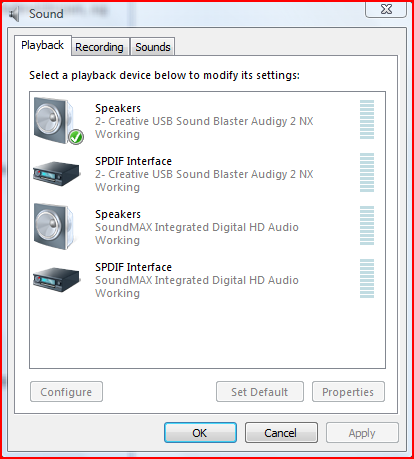Click the SoundMAX SPDIF level meter

(367, 278)
